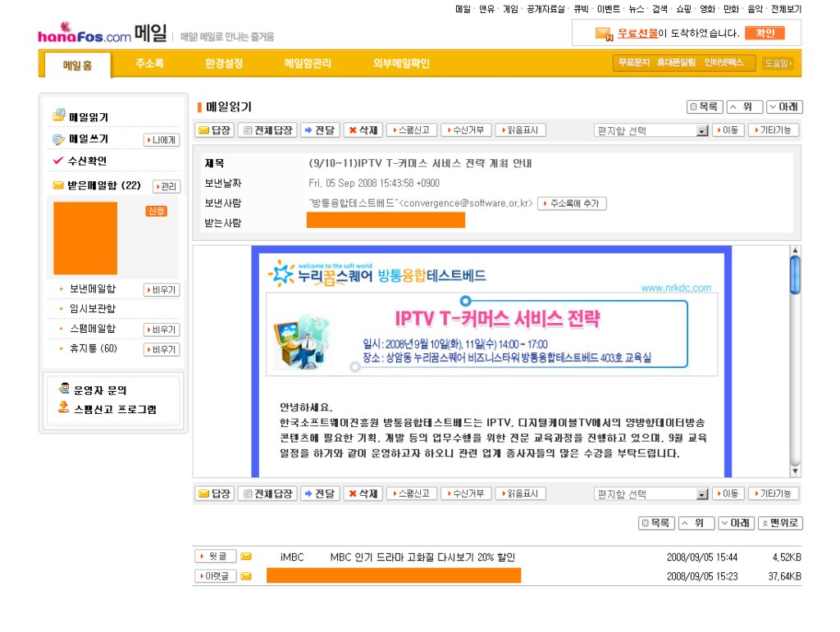Screen dimensions: 840x632
Task: Report spam via 스팸신고 above the message
Action: tap(412, 130)
